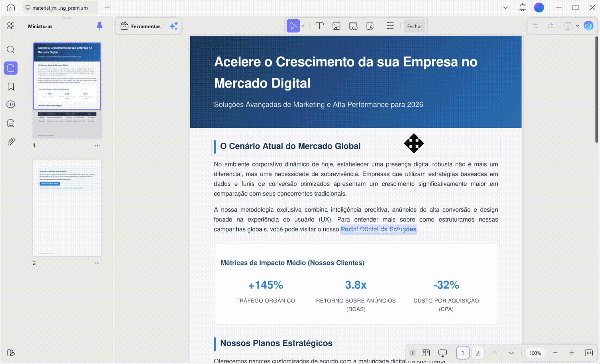Open the user account avatar
The width and height of the screenshot is (600, 364).
[x=539, y=7]
